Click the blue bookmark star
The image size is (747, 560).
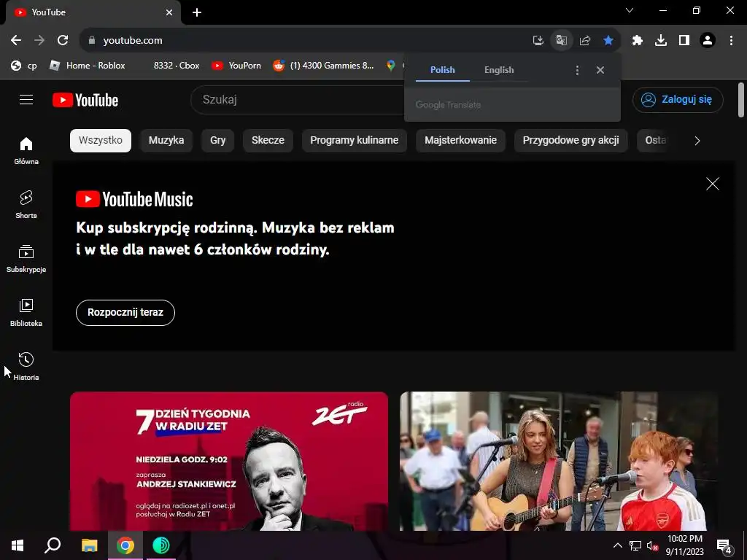tap(608, 41)
